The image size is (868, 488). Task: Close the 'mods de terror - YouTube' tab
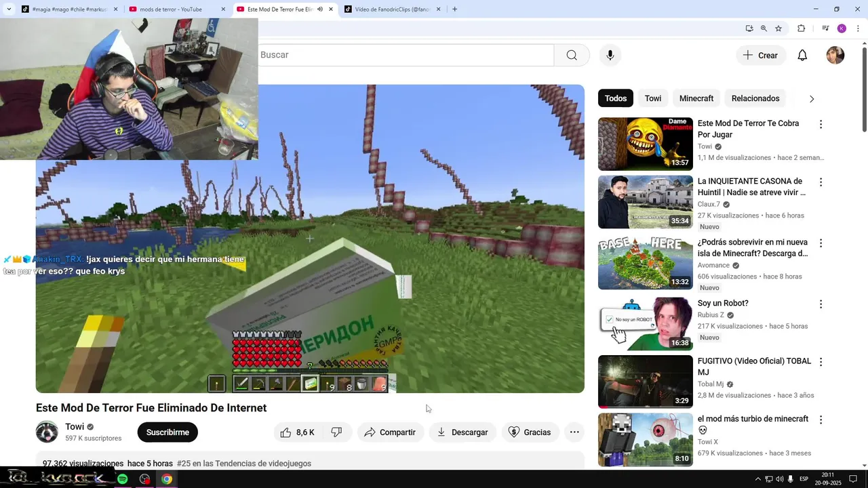coord(223,9)
